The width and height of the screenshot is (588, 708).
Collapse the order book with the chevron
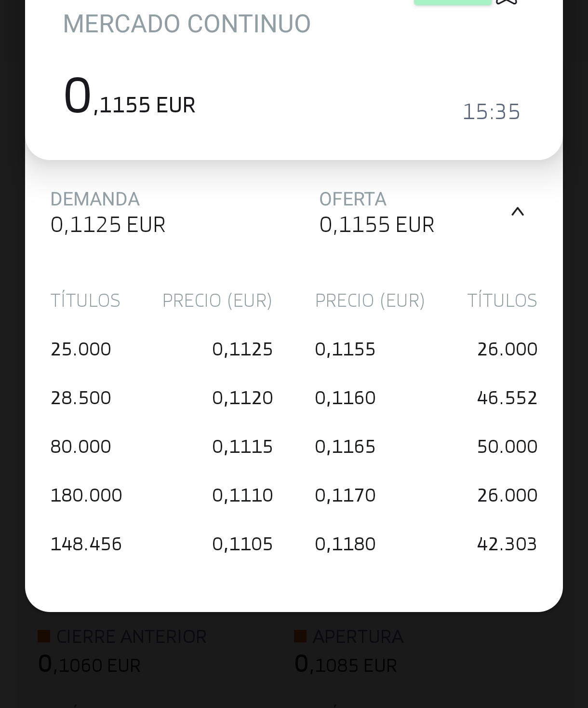pyautogui.click(x=517, y=211)
